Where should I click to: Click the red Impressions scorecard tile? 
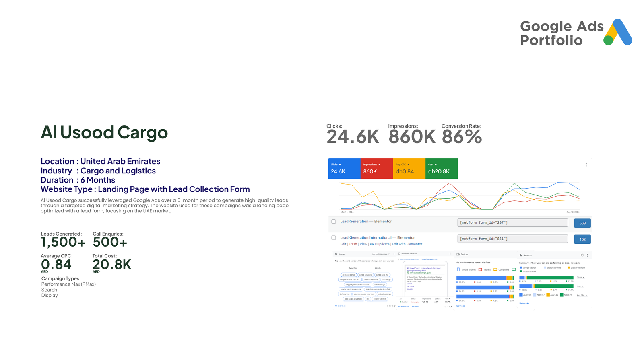[x=377, y=169]
